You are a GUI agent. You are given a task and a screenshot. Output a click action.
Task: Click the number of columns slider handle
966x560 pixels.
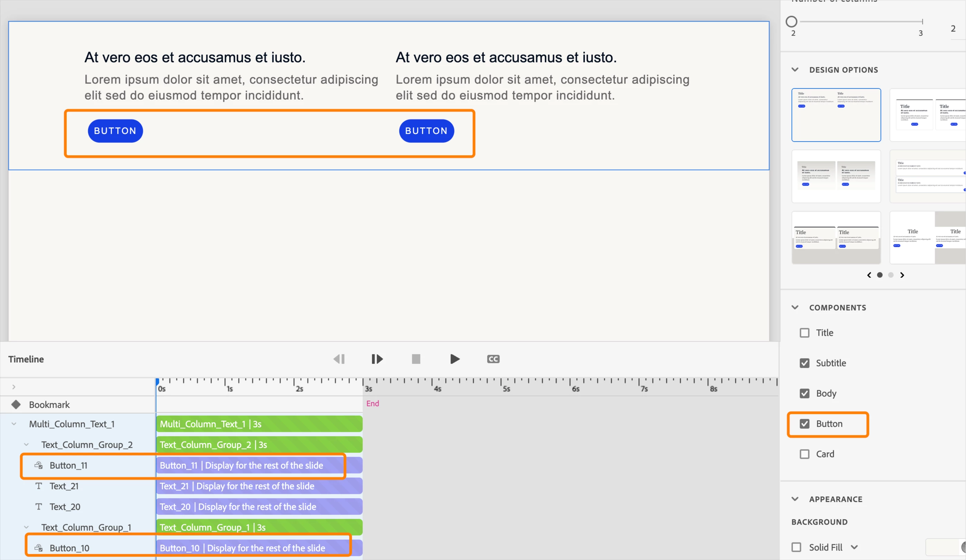tap(791, 21)
